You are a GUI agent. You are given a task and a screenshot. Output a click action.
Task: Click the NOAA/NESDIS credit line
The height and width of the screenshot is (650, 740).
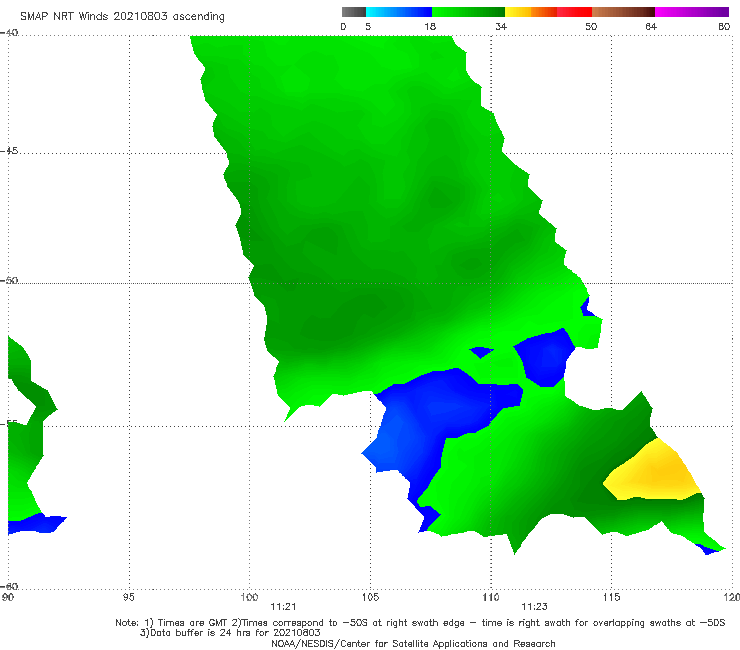click(413, 644)
